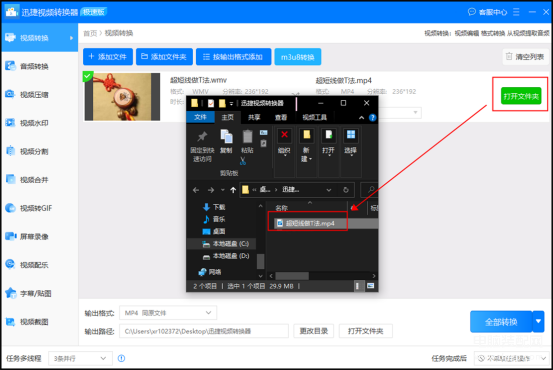This screenshot has width=553, height=370.
Task: Open 视频转换 in the left sidebar
Action: point(39,38)
